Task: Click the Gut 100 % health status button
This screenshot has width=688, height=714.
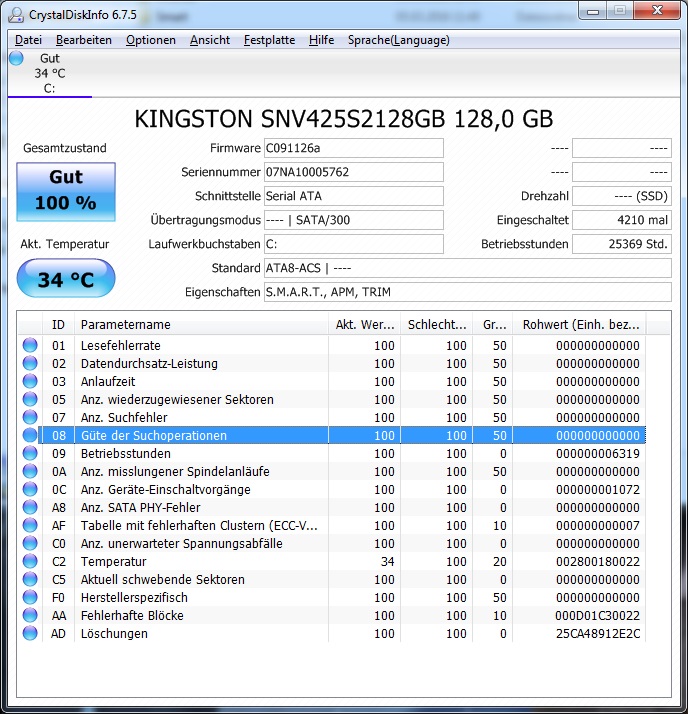Action: (66, 192)
